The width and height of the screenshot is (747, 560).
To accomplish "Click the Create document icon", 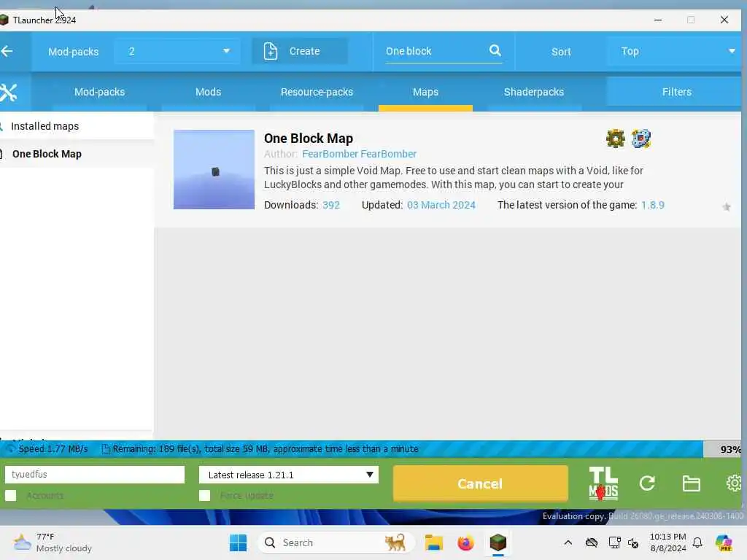I will tap(270, 51).
